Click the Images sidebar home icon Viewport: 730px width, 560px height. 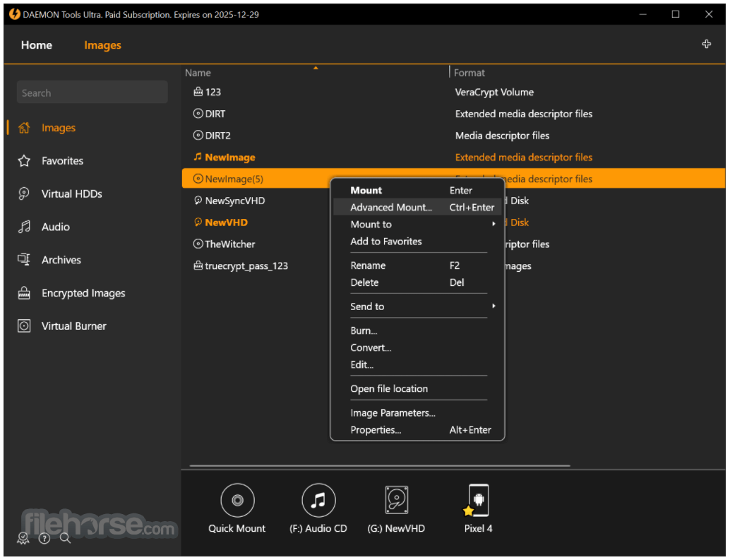[24, 128]
